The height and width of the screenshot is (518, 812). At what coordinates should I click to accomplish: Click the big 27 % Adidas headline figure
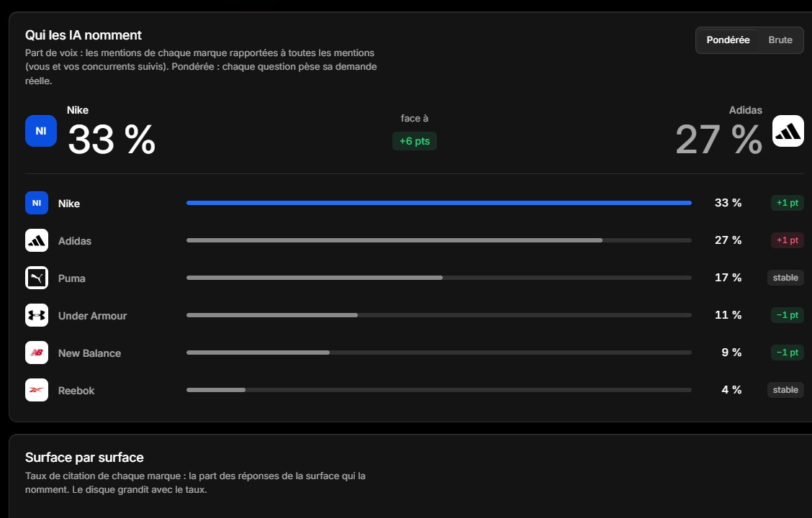719,139
